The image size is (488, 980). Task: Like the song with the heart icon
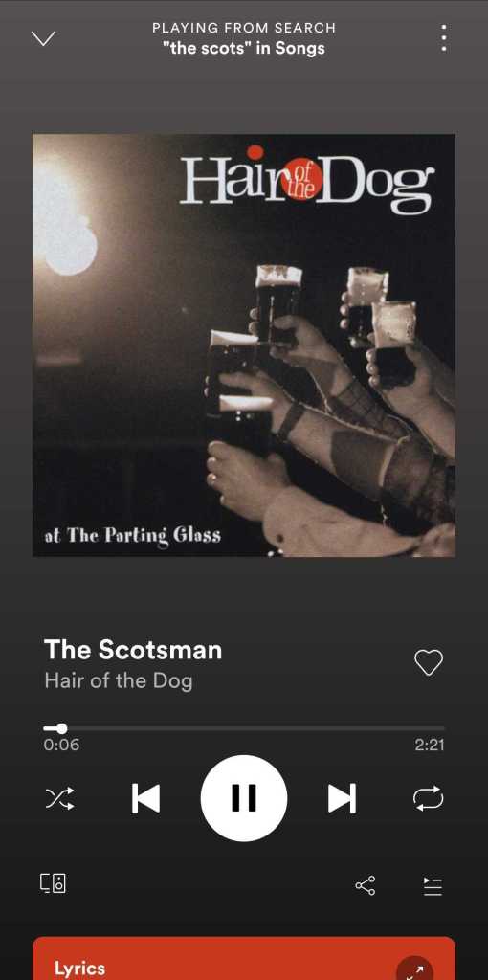point(429,662)
